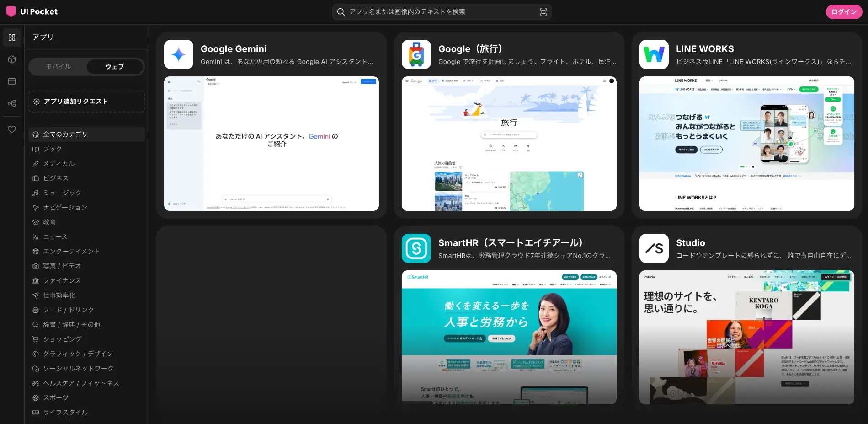Image resolution: width=868 pixels, height=424 pixels.
Task: Click the Google Travel suitcase icon
Action: [x=416, y=54]
